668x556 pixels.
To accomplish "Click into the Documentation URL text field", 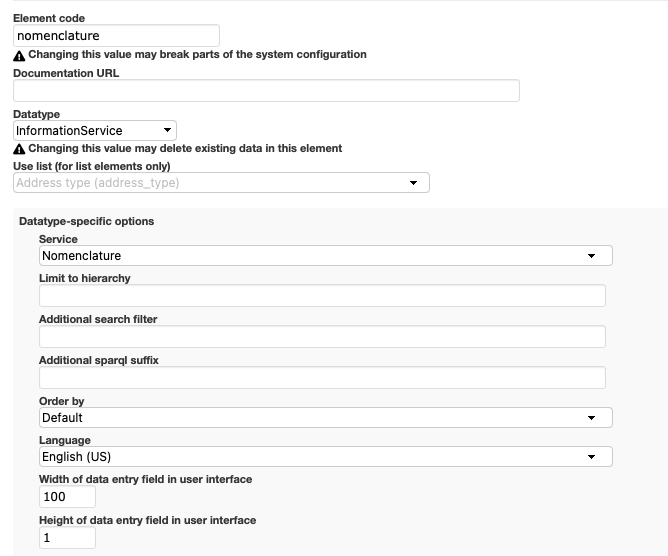I will [x=266, y=91].
